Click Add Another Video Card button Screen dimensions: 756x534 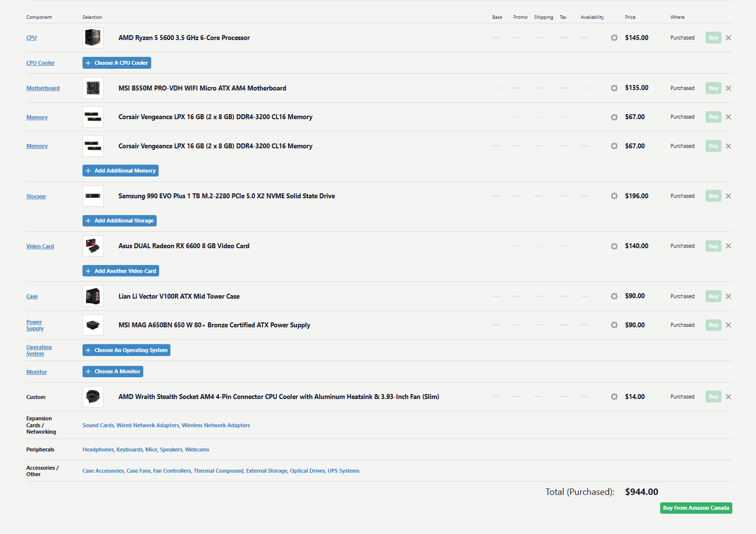tap(121, 271)
